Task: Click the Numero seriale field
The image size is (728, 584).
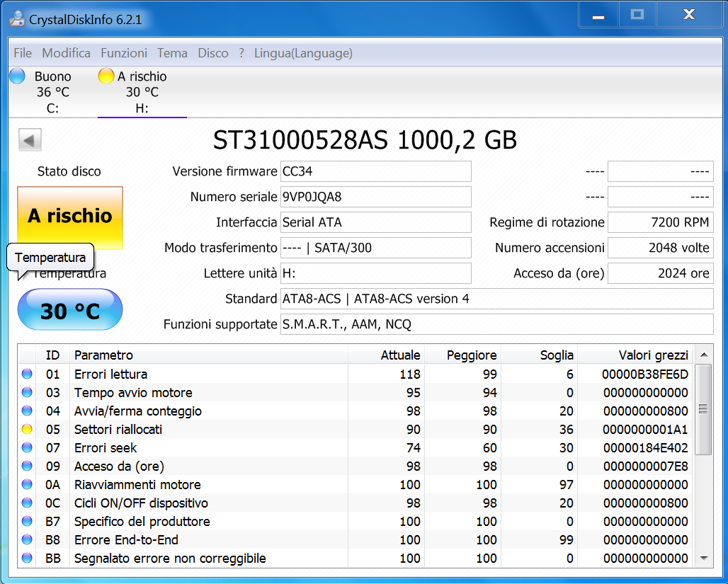Action: pyautogui.click(x=375, y=197)
